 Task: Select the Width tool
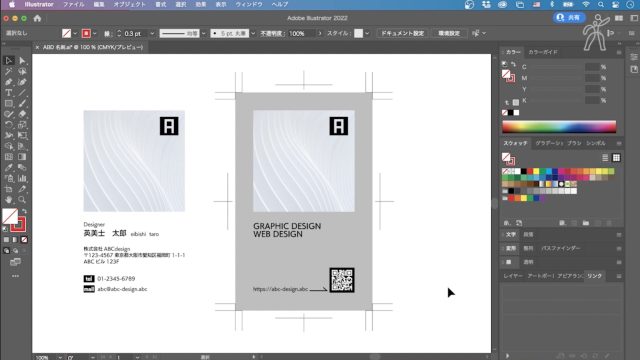[9, 135]
